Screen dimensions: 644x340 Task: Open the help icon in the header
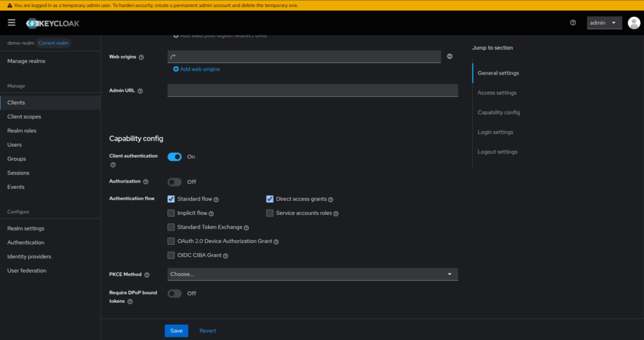coord(573,23)
